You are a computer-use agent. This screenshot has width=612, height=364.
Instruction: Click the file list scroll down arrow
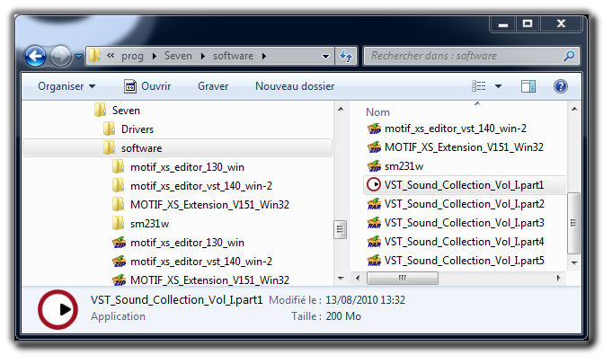coord(574,262)
